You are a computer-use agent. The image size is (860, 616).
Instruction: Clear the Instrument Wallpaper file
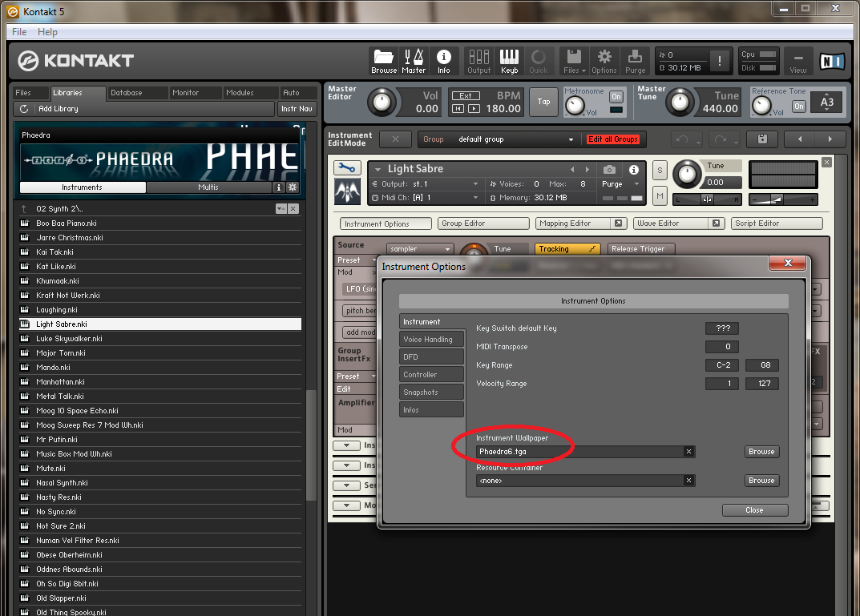[688, 452]
